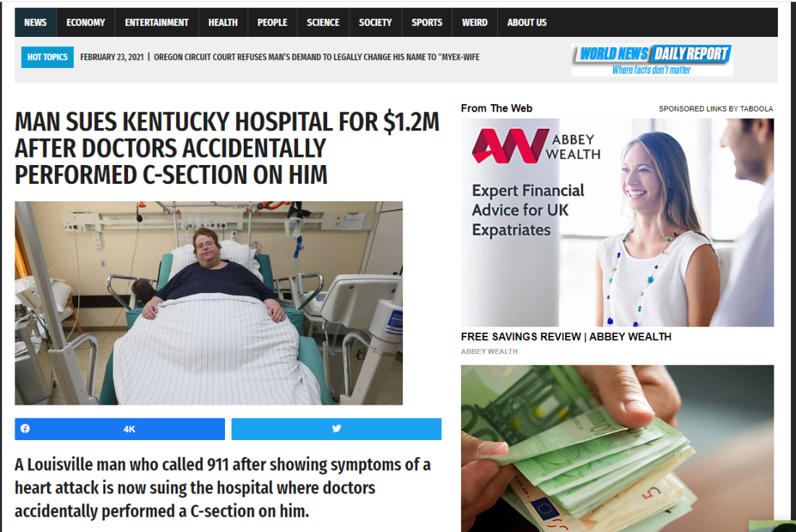The image size is (796, 532).
Task: Click Free Savings Review Abbey Wealth link
Action: [566, 337]
